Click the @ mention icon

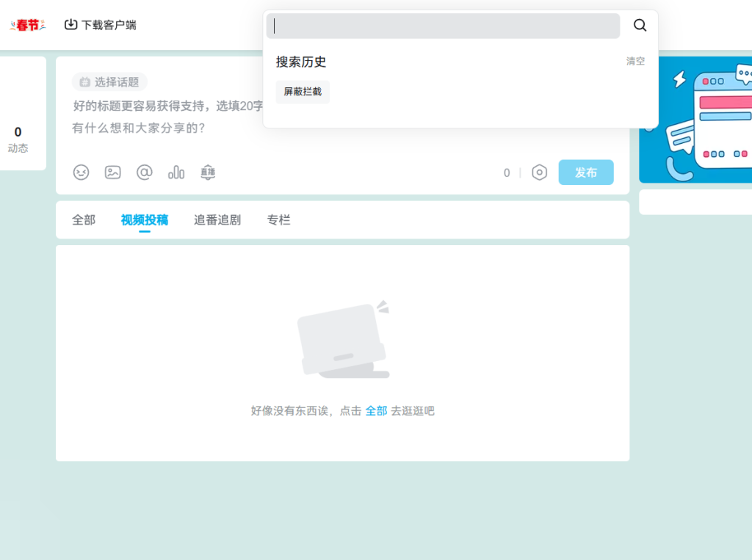pyautogui.click(x=145, y=172)
